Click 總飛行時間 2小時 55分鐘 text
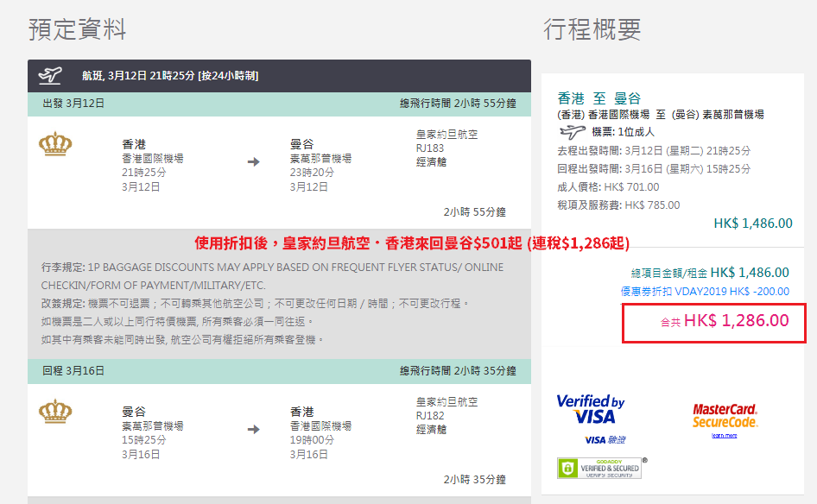 458,104
